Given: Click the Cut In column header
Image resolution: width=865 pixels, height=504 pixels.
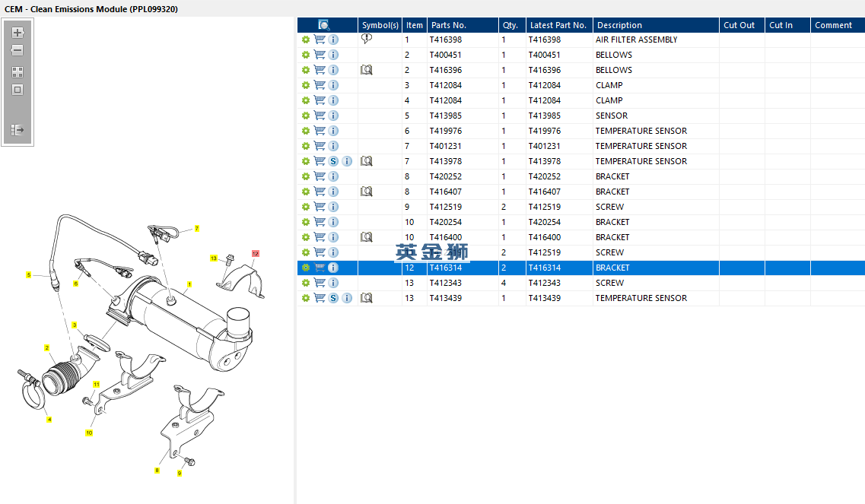Looking at the screenshot, I should tap(787, 25).
